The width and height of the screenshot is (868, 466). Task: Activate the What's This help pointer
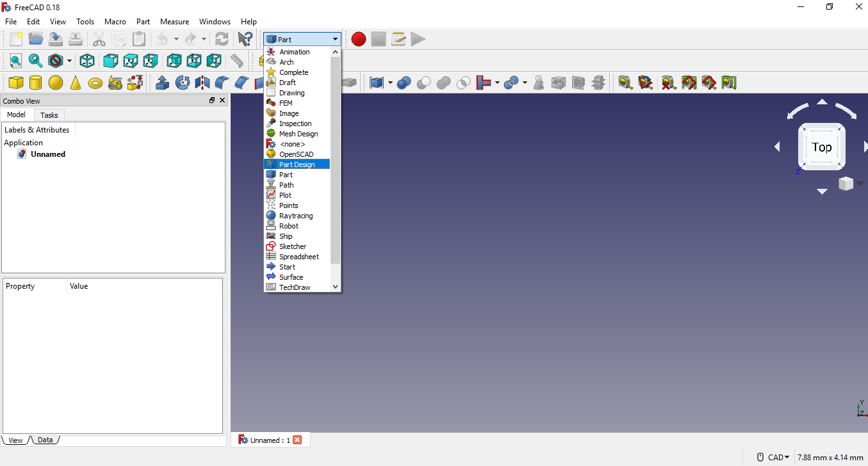[x=245, y=39]
